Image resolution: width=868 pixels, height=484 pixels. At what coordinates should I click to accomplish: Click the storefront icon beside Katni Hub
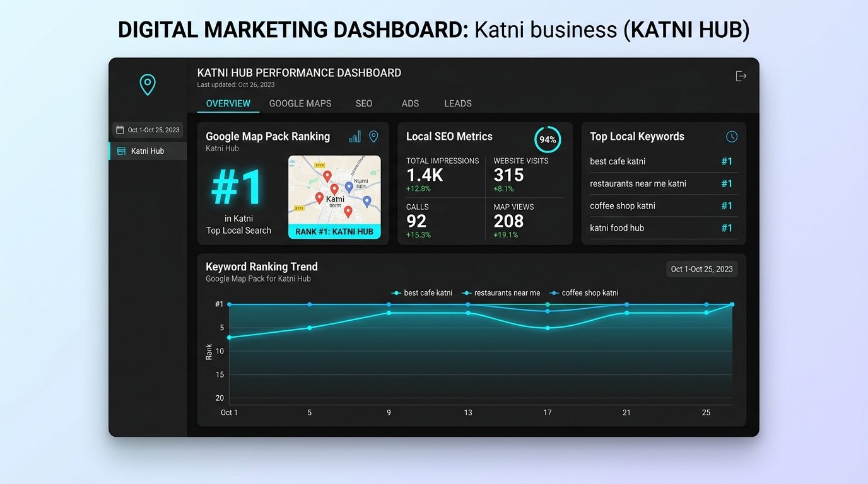tap(121, 151)
